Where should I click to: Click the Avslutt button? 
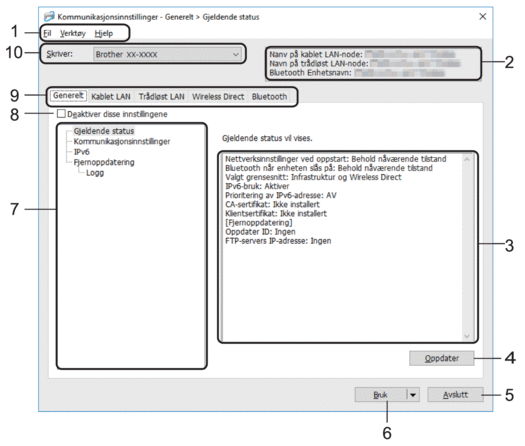click(455, 395)
